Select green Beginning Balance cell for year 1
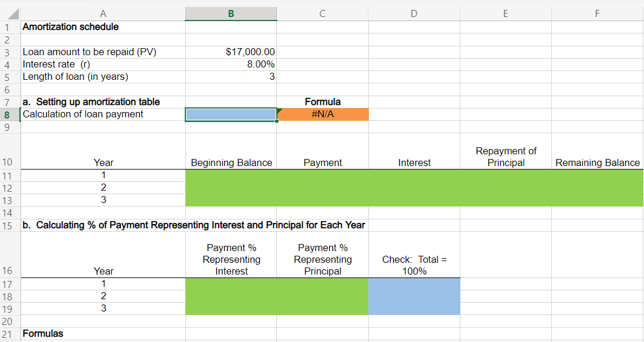The height and width of the screenshot is (342, 644). click(231, 176)
